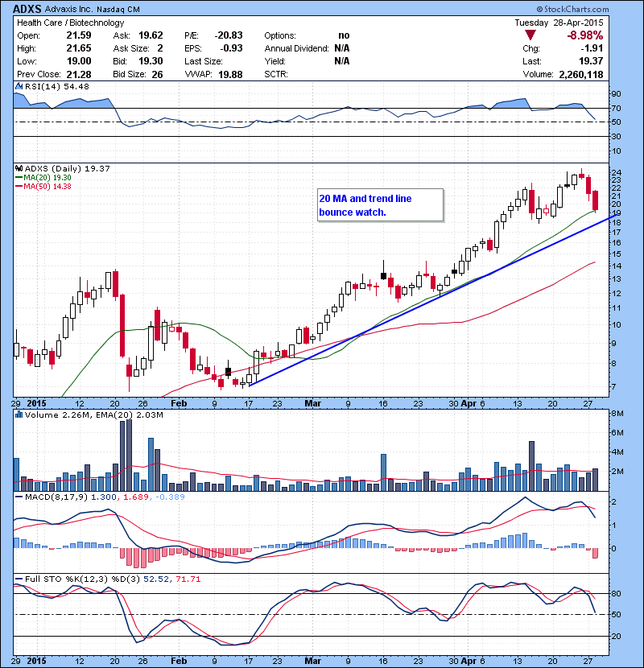Screen dimensions: 644x668
Task: Click the tallest volume bar in late January
Action: [x=129, y=455]
